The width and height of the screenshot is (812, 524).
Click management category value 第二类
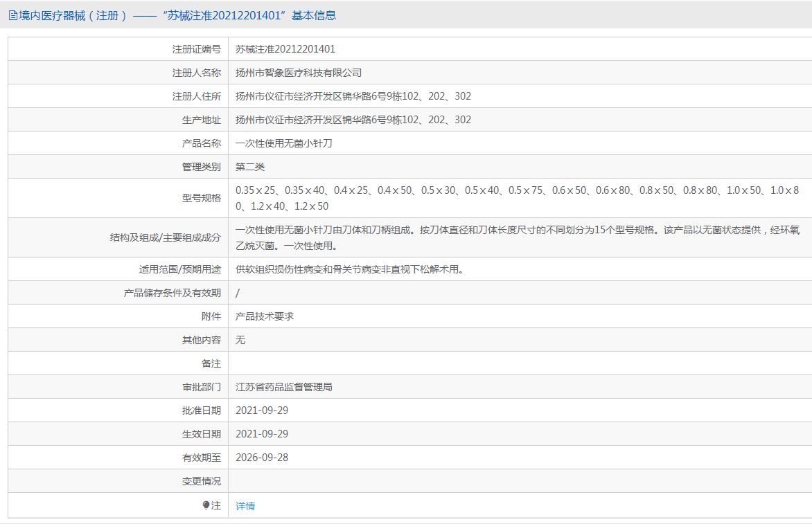[x=250, y=167]
